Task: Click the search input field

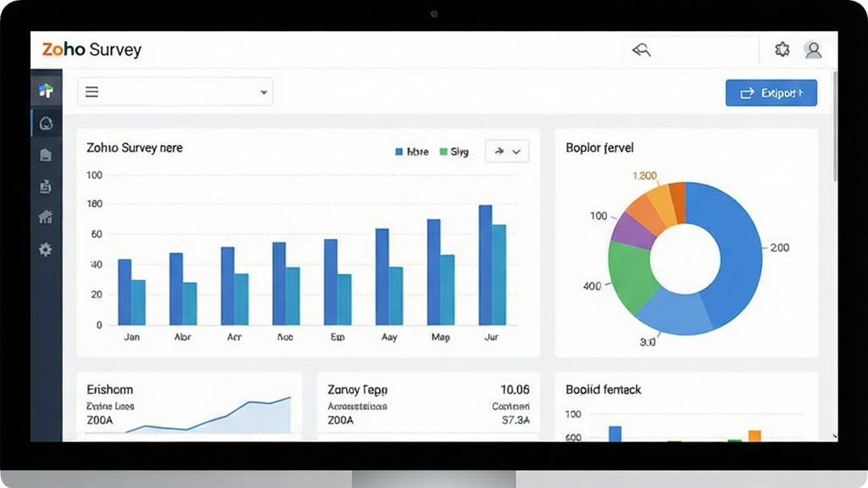Action: pyautogui.click(x=690, y=50)
